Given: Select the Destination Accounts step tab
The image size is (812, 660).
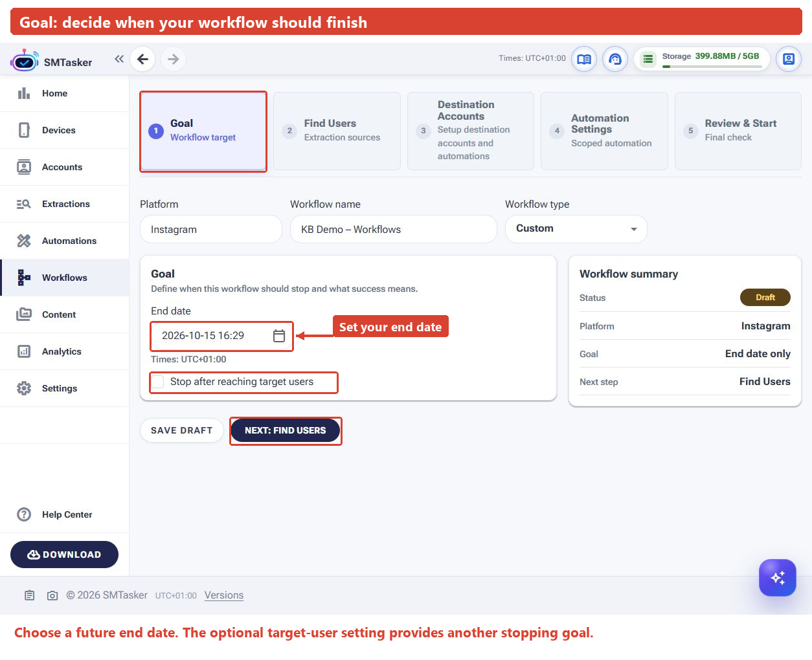Looking at the screenshot, I should [x=471, y=131].
